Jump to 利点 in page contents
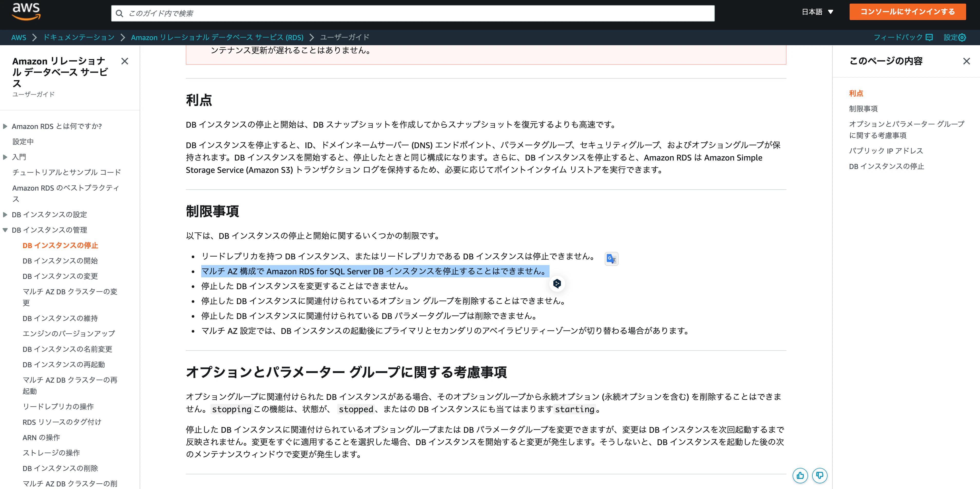 coord(856,93)
